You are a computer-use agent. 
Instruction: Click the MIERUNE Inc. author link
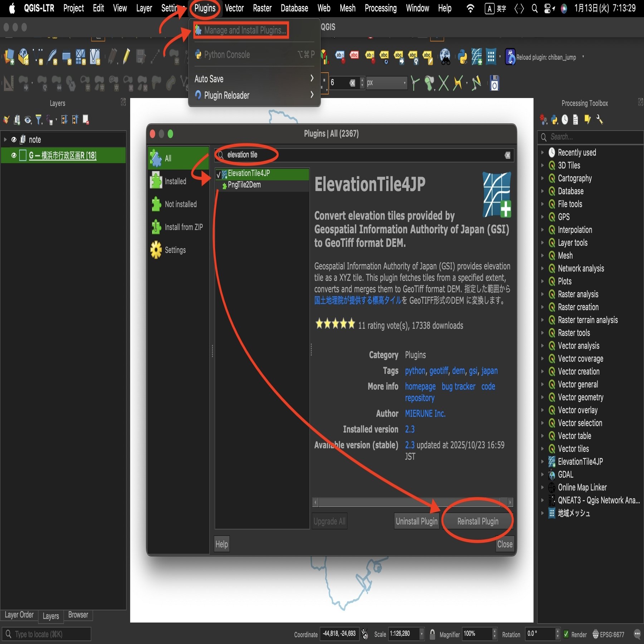tap(425, 414)
